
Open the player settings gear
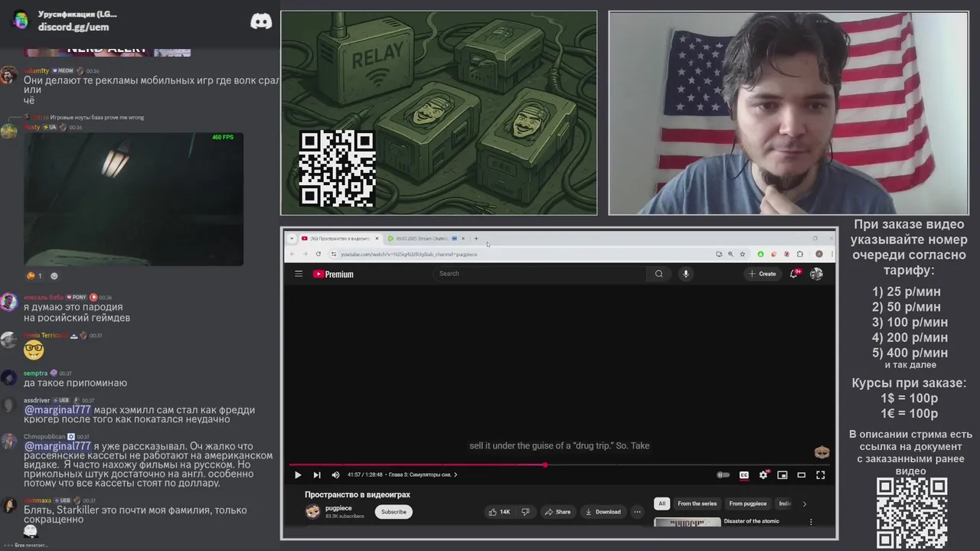point(763,475)
